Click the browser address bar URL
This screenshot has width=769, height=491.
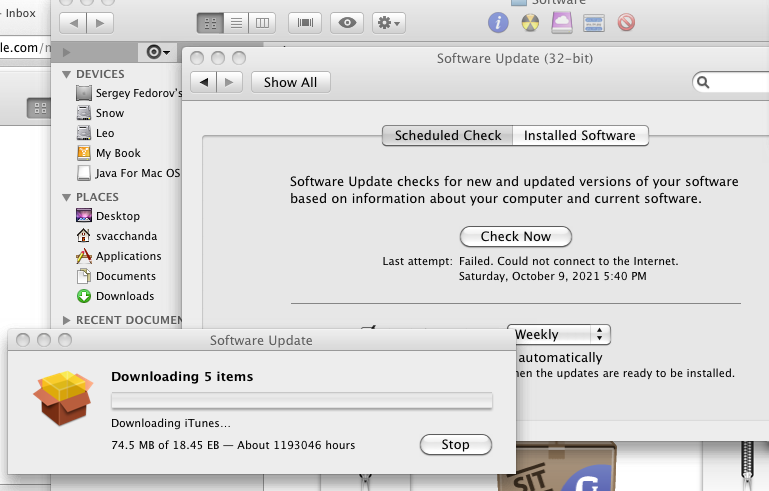[25, 48]
